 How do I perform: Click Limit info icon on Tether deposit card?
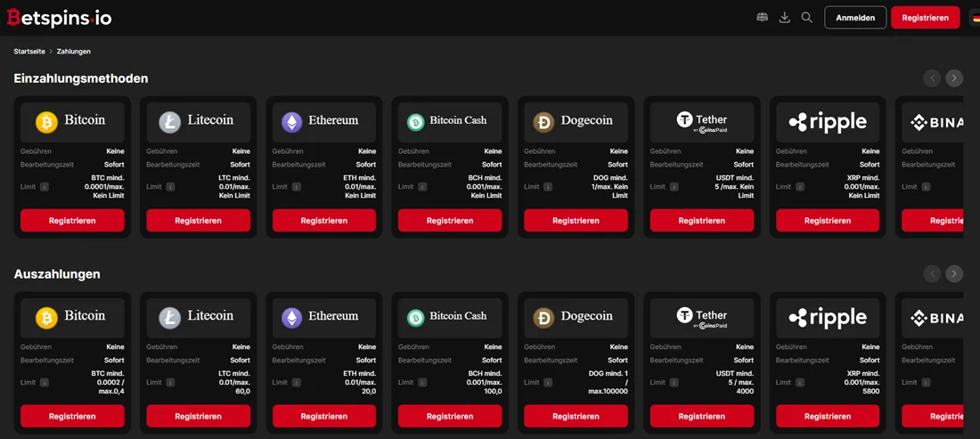point(674,187)
